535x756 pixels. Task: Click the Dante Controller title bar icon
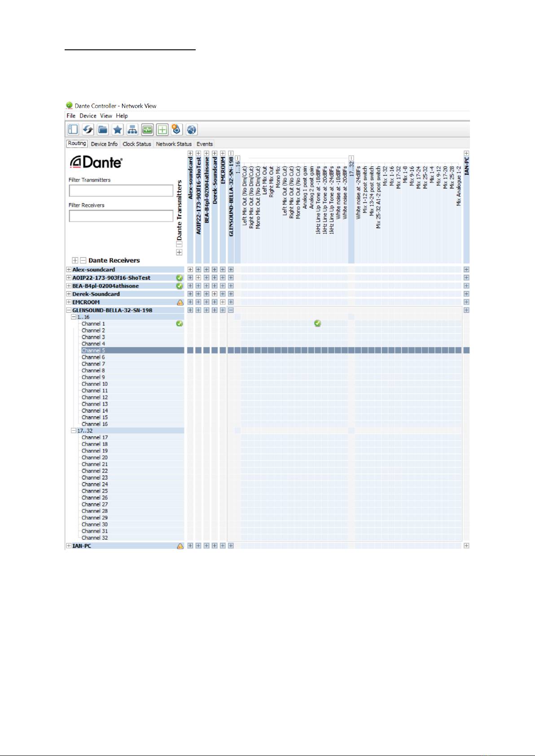(69, 105)
